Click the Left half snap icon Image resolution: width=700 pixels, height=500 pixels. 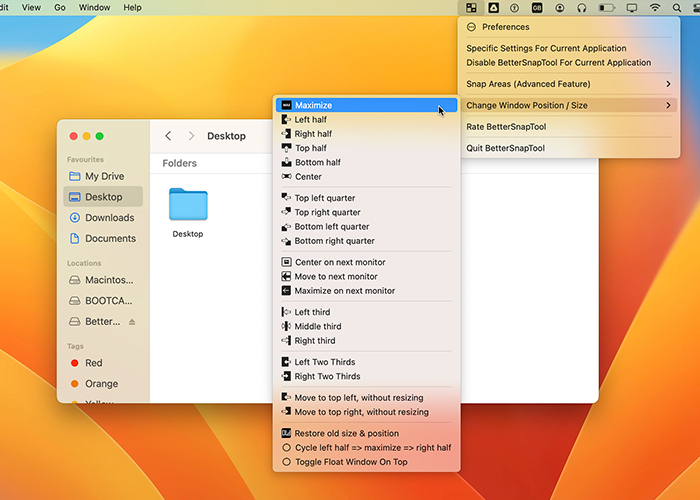tap(286, 120)
